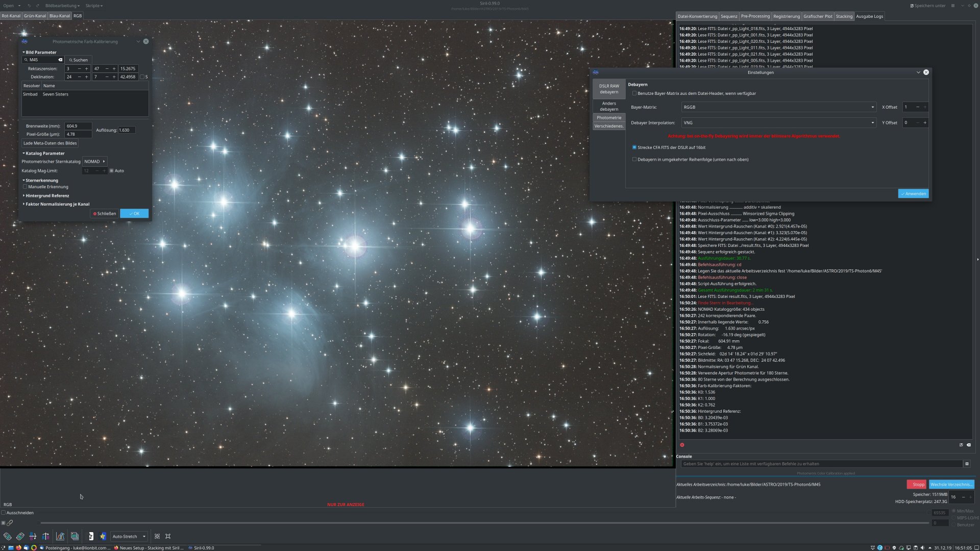Select the Benutzer radio button
The width and height of the screenshot is (980, 551).
click(953, 524)
